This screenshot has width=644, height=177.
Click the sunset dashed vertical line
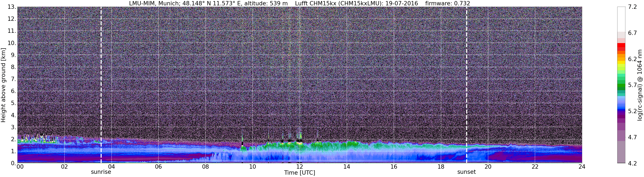(467, 85)
